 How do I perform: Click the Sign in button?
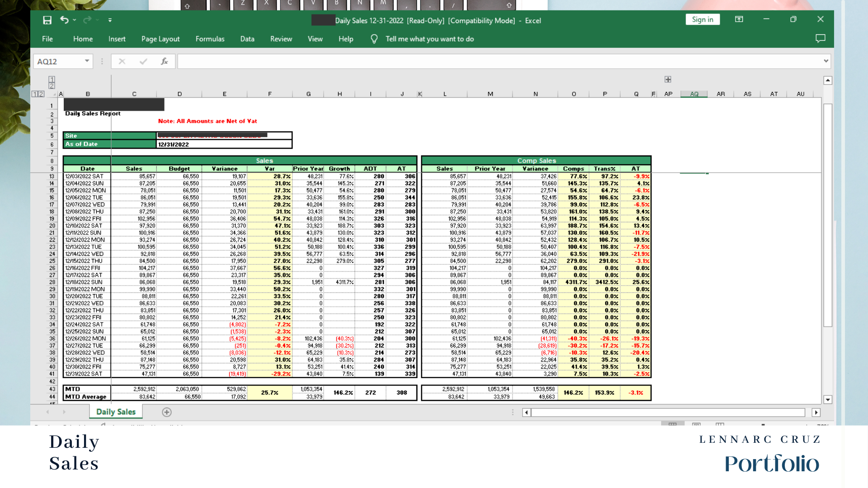pyautogui.click(x=703, y=19)
